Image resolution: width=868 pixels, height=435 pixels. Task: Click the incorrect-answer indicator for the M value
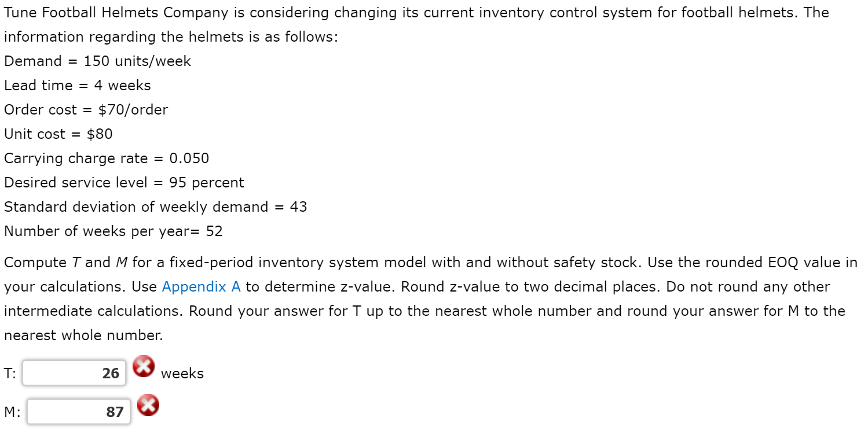pos(148,404)
